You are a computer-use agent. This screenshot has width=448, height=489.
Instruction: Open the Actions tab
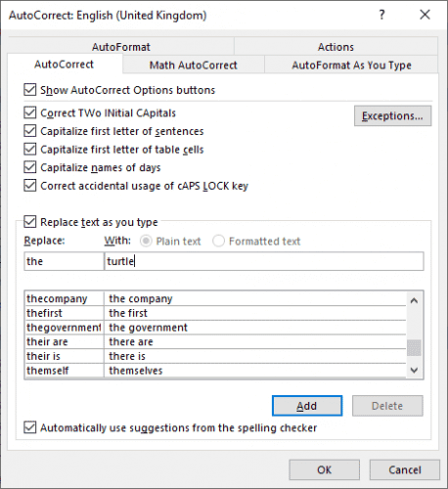tap(336, 47)
